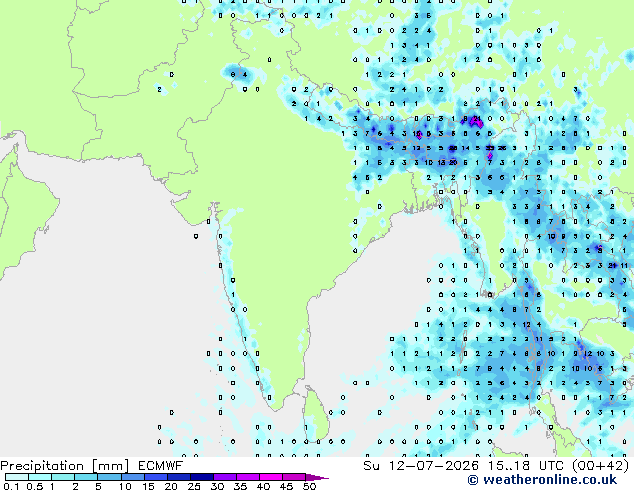The width and height of the screenshot is (634, 490).
Task: Click the '30' legend tick label
Action: click(218, 486)
